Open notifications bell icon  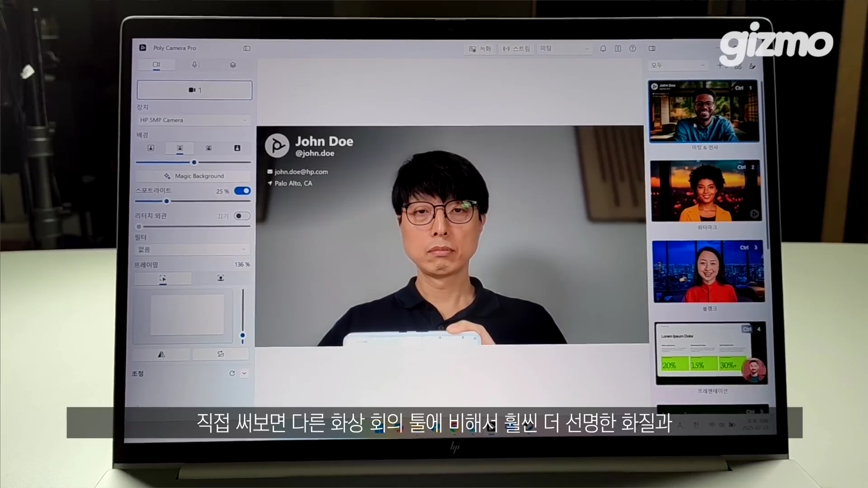tap(603, 48)
